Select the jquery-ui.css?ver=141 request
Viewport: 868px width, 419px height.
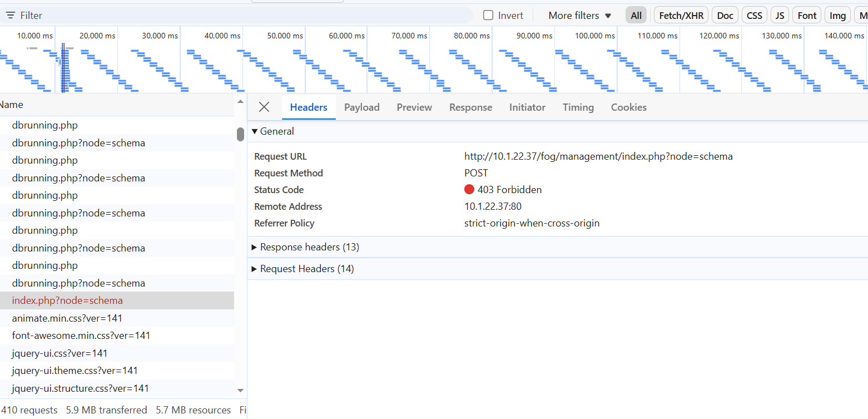pos(117,353)
